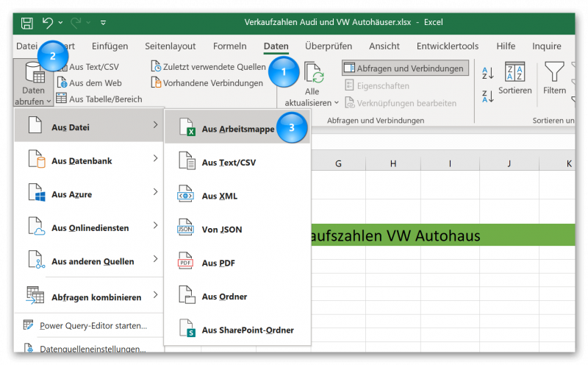Expand the Daten abrufen dropdown arrow
This screenshot has width=588, height=365.
[x=49, y=102]
